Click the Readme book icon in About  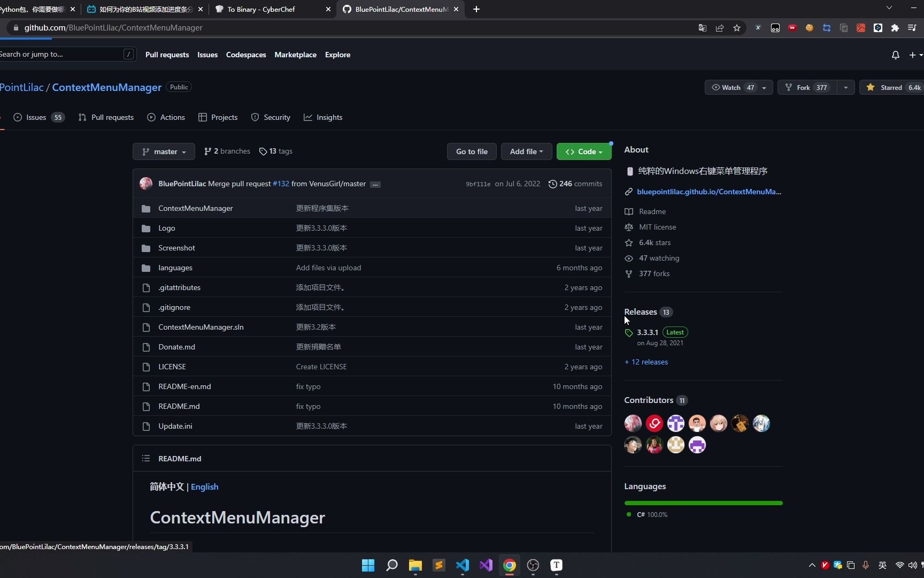coord(629,211)
